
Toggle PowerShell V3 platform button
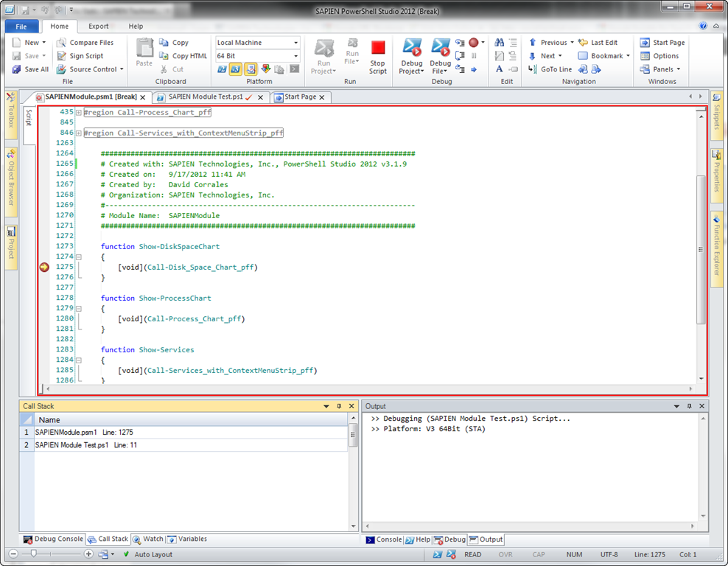click(x=236, y=69)
